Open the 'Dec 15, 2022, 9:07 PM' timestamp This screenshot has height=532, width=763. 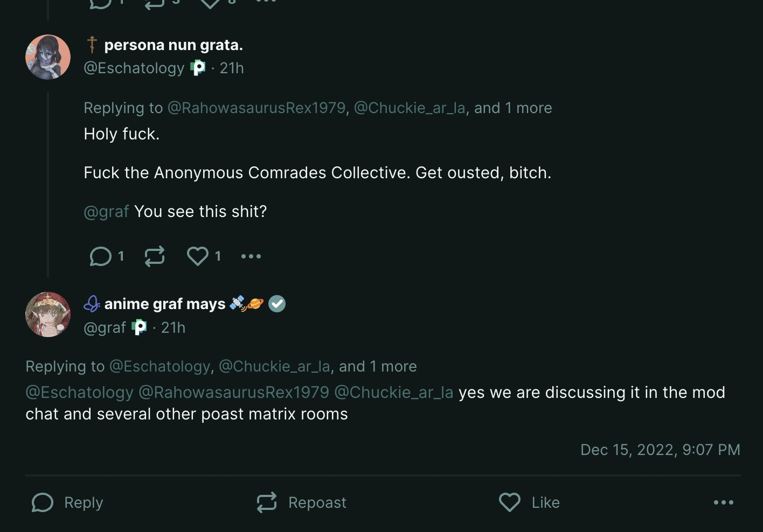click(x=660, y=450)
